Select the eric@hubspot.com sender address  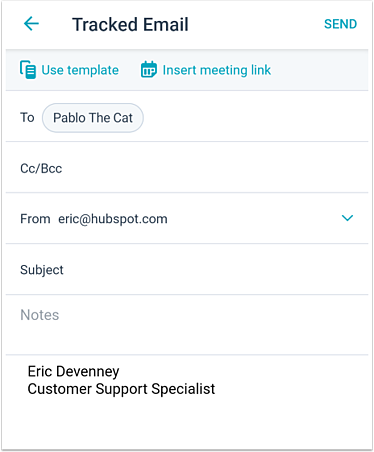click(x=113, y=219)
